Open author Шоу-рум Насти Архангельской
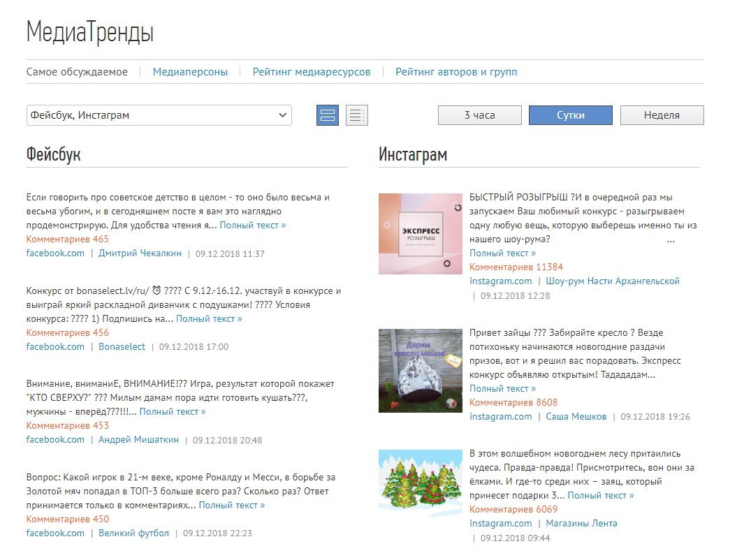The width and height of the screenshot is (744, 560). coord(613,281)
